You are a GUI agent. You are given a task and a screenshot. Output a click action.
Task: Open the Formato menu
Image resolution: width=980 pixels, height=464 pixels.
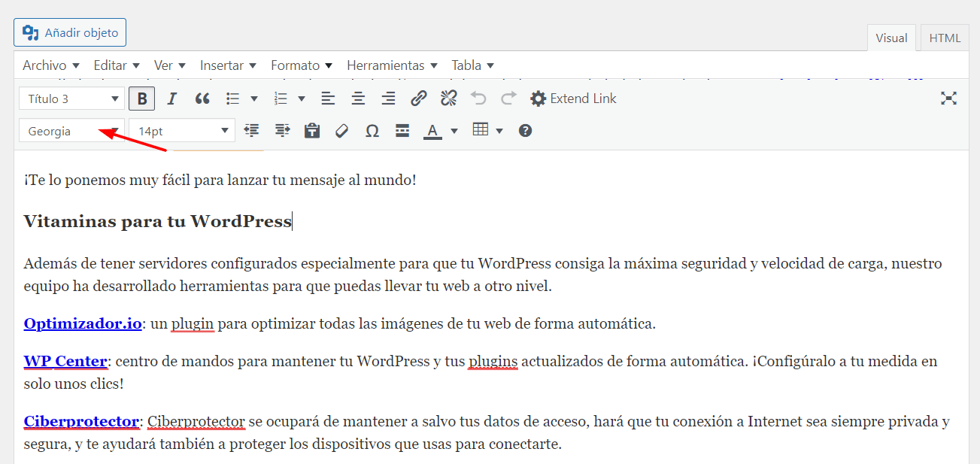coord(302,65)
